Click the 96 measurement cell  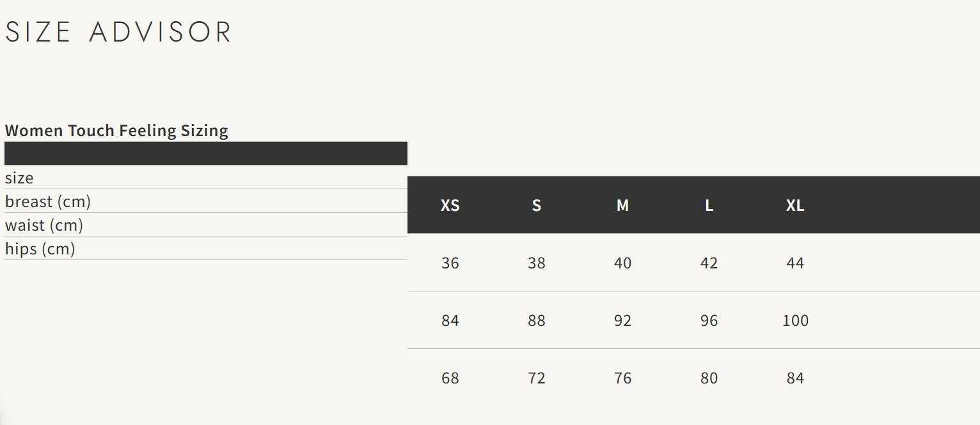(x=709, y=320)
